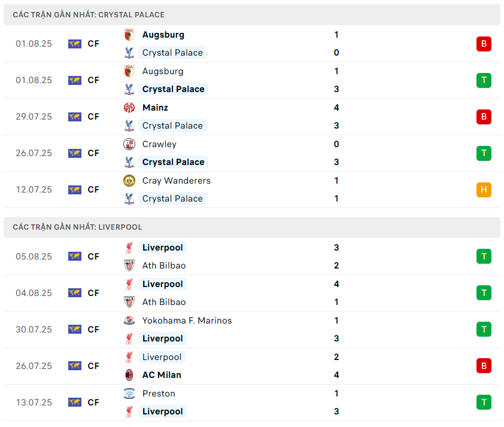Open the 13.07.25 Preston vs Liverpool row
The width and height of the screenshot is (504, 427).
[x=252, y=402]
